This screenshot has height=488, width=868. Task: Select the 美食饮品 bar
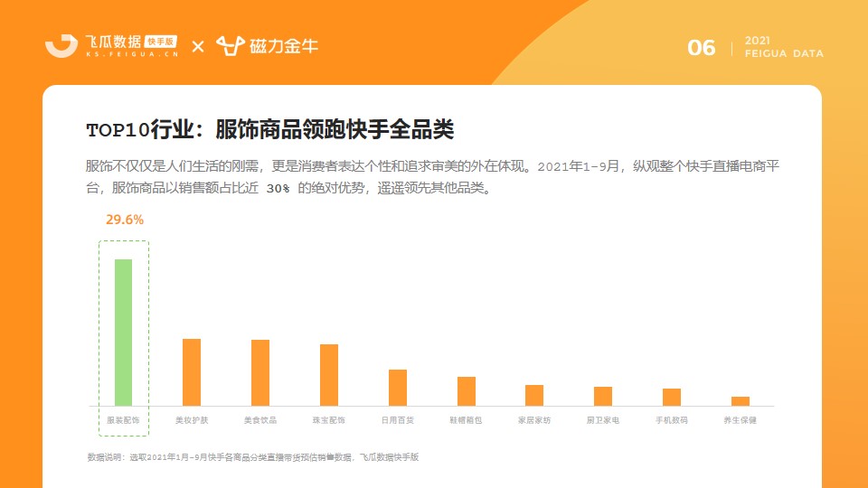coord(260,373)
